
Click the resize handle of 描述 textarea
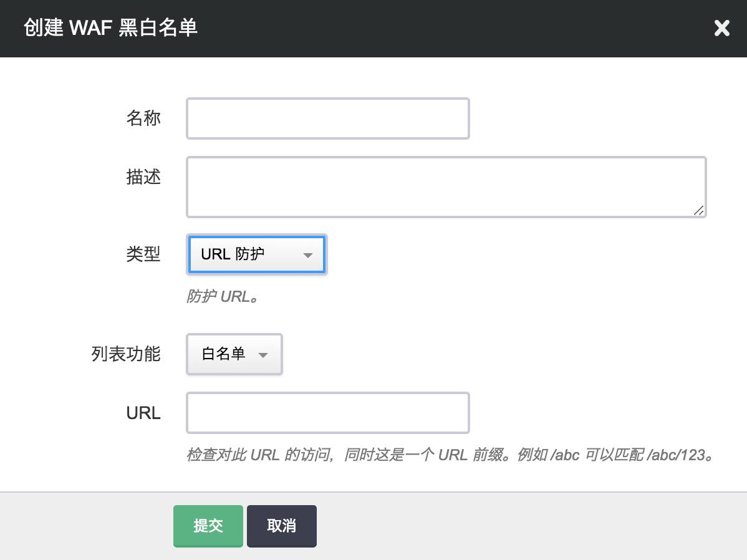(x=698, y=210)
